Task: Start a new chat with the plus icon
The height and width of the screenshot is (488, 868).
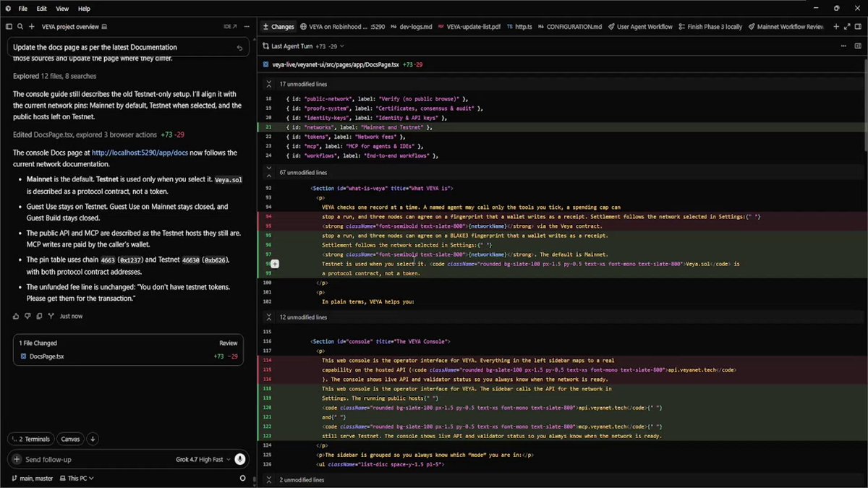Action: point(32,27)
